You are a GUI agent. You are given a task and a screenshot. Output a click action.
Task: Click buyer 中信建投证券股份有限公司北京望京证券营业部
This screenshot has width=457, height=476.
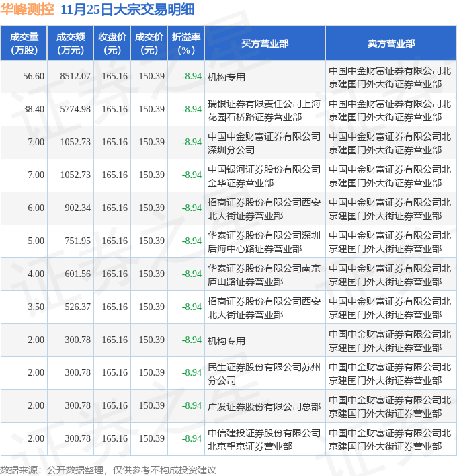click(x=264, y=440)
